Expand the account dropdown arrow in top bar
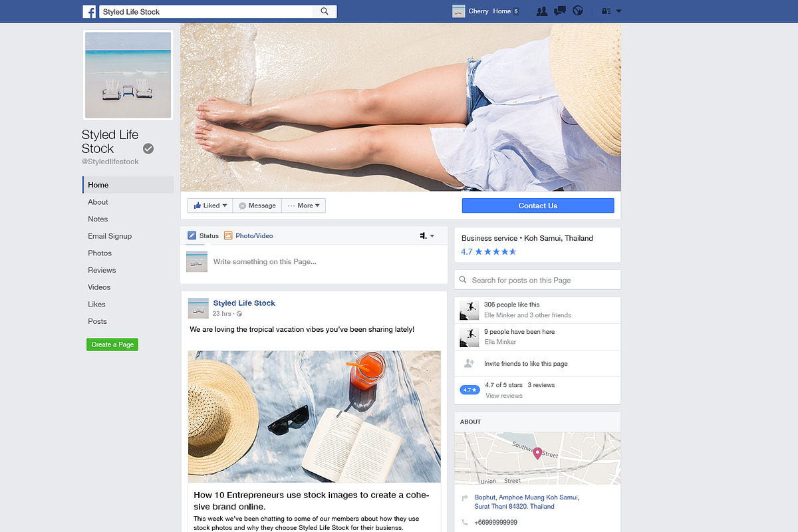This screenshot has height=532, width=798. click(x=619, y=11)
